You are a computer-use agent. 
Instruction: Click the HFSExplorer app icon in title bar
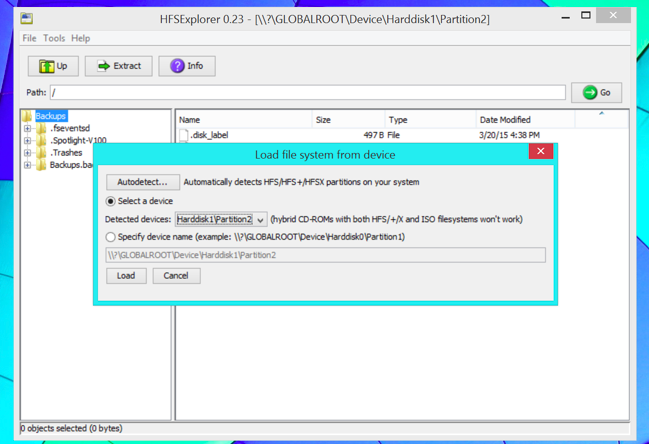click(27, 19)
